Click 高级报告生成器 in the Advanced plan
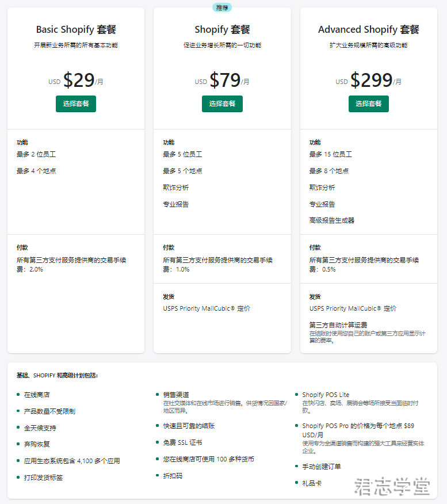The width and height of the screenshot is (447, 504). pos(331,220)
